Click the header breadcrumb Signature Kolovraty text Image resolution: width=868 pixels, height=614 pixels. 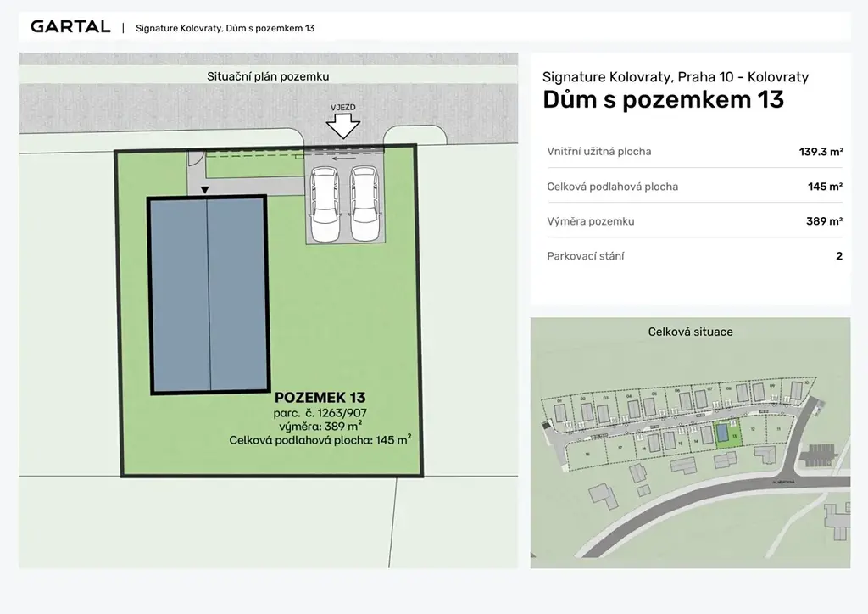click(225, 28)
